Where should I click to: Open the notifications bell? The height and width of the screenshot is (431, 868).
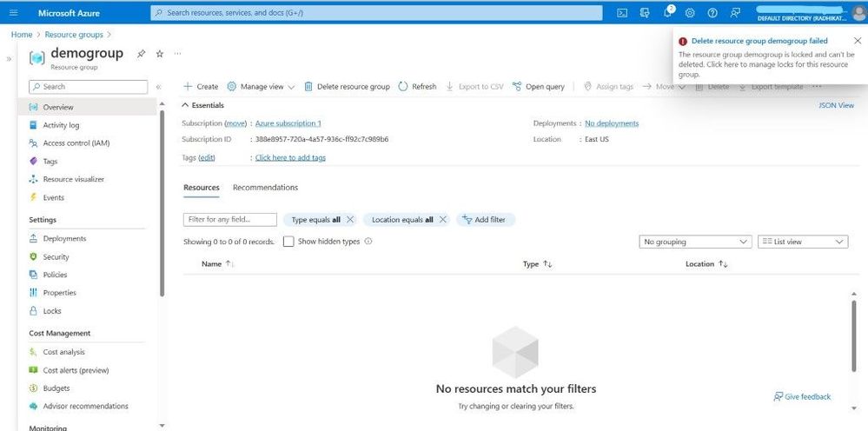(x=667, y=13)
